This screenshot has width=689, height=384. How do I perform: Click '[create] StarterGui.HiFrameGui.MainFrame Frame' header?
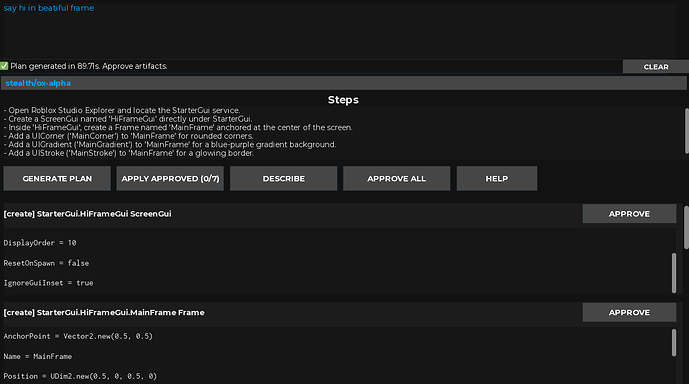pyautogui.click(x=104, y=312)
